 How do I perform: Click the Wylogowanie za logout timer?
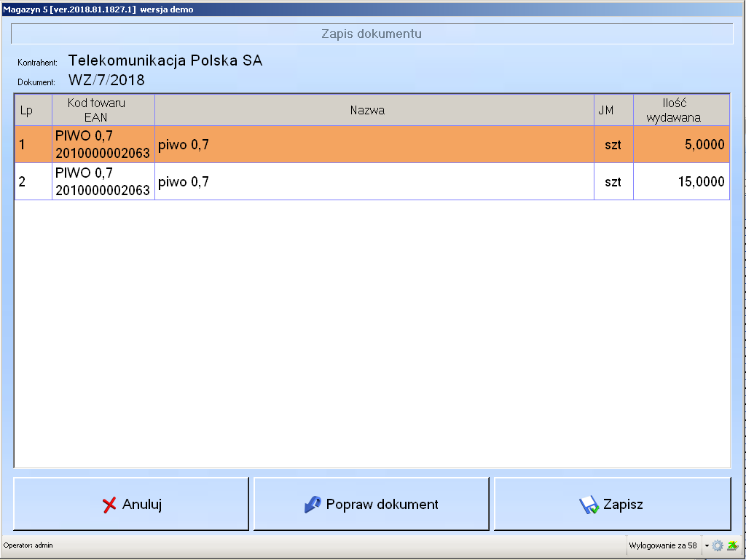(x=663, y=545)
